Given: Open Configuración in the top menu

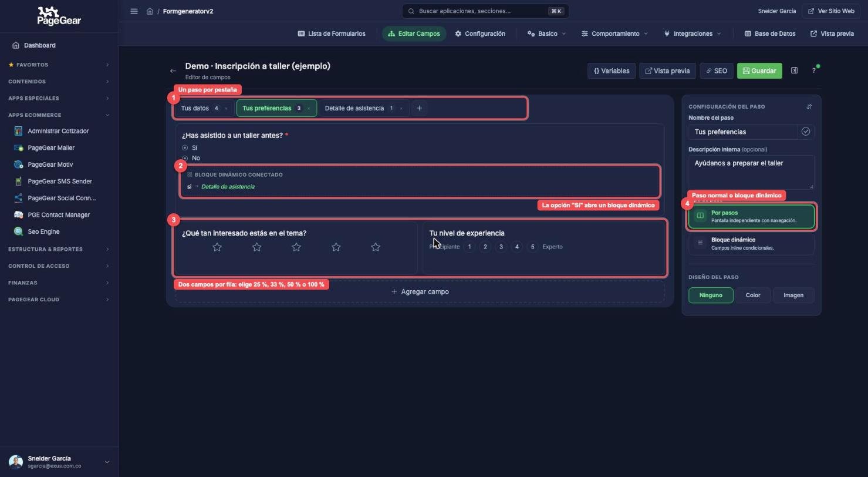Looking at the screenshot, I should click(x=480, y=33).
